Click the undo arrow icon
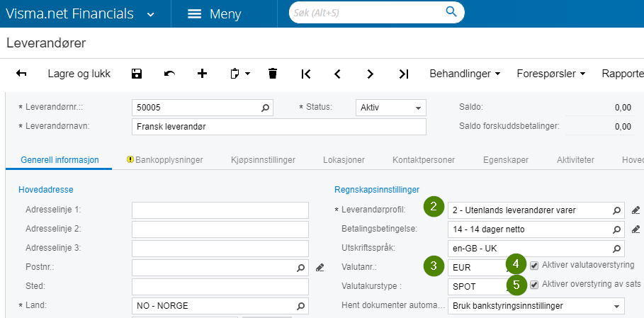This screenshot has height=318, width=644. [169, 74]
